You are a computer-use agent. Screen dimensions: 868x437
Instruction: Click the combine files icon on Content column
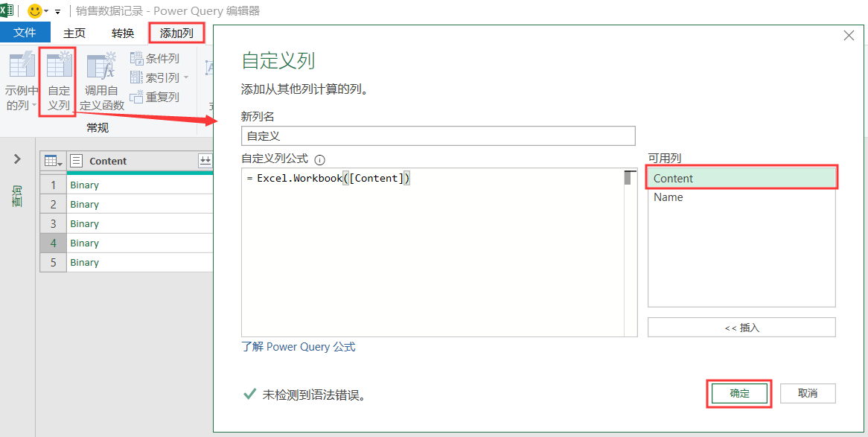[x=205, y=161]
